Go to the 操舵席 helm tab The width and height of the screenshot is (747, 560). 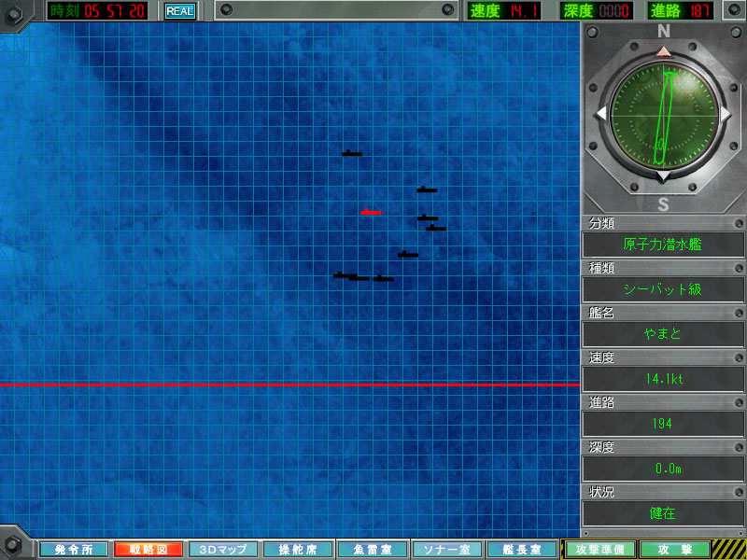coord(297,550)
